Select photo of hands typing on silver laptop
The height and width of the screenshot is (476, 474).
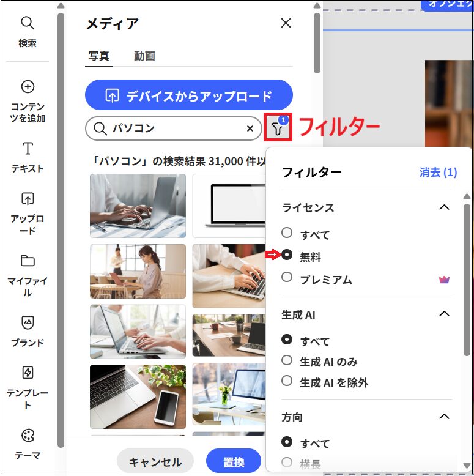[x=138, y=206]
